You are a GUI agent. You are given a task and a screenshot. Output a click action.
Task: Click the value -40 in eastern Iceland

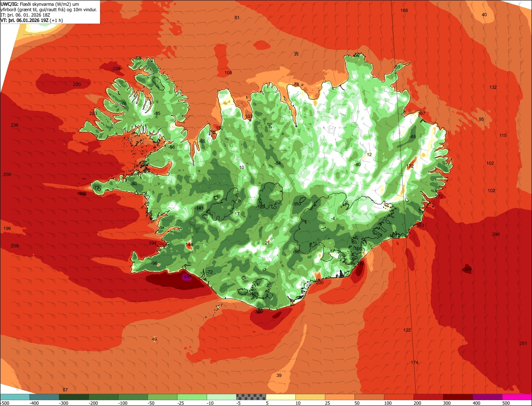point(357,164)
